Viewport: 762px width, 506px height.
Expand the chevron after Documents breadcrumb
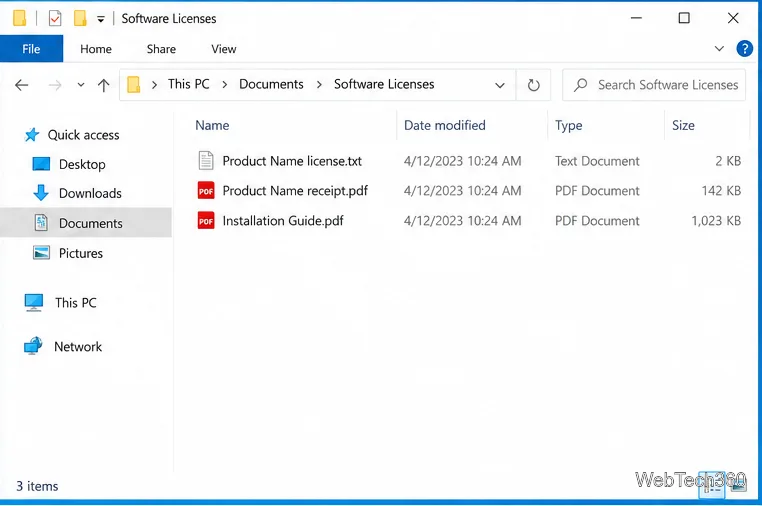tap(319, 85)
